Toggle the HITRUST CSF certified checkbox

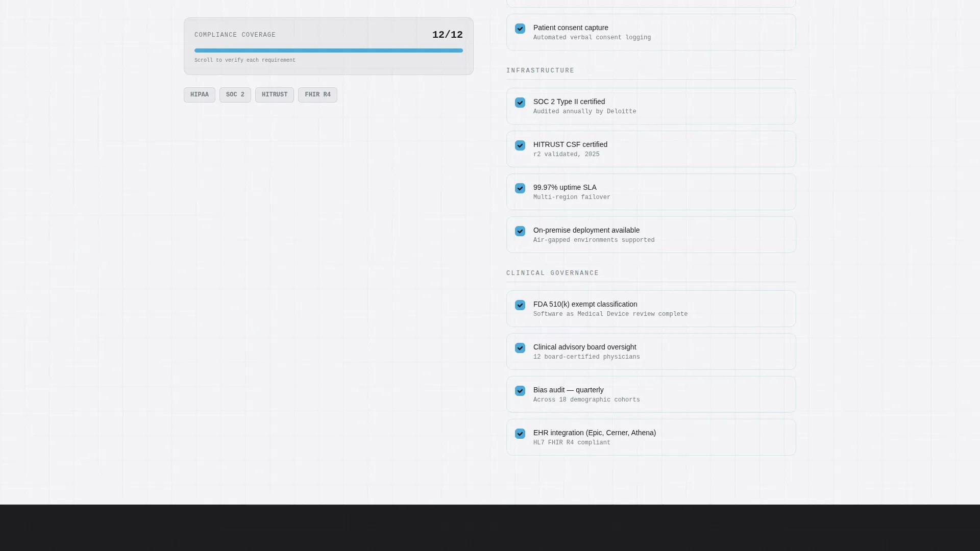tap(520, 145)
